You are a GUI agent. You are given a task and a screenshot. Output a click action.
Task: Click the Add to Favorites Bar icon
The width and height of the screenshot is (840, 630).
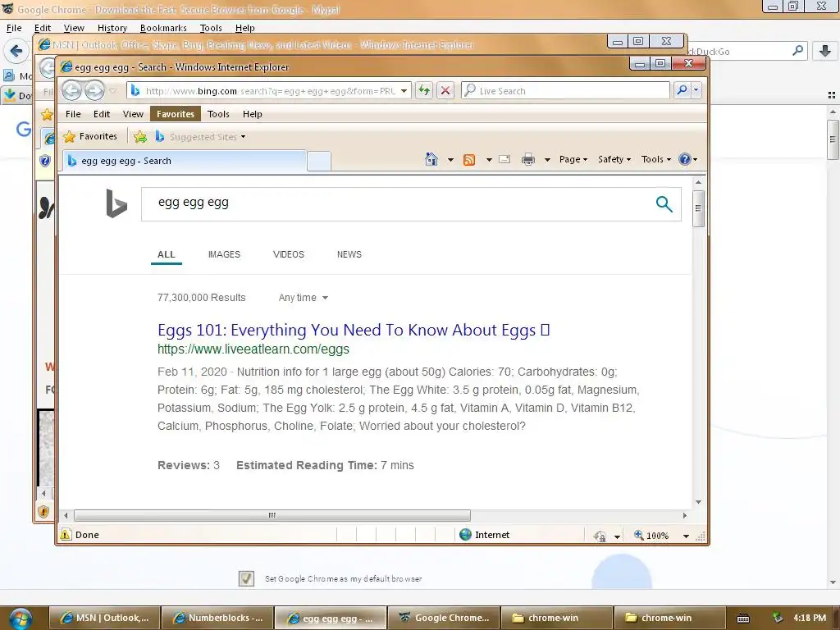click(x=140, y=137)
